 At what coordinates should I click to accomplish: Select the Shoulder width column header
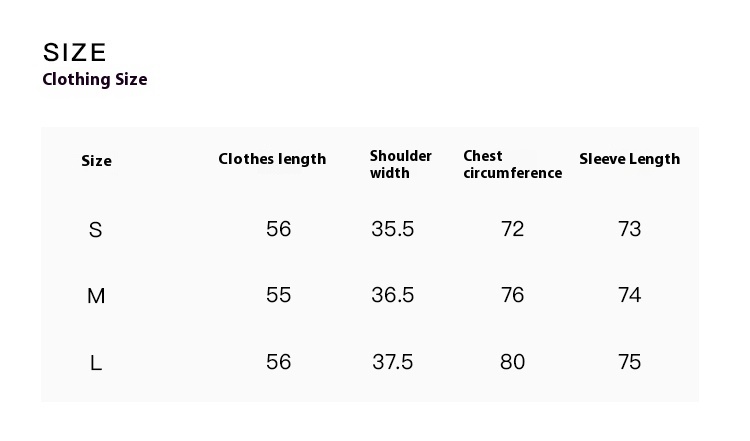coord(401,164)
